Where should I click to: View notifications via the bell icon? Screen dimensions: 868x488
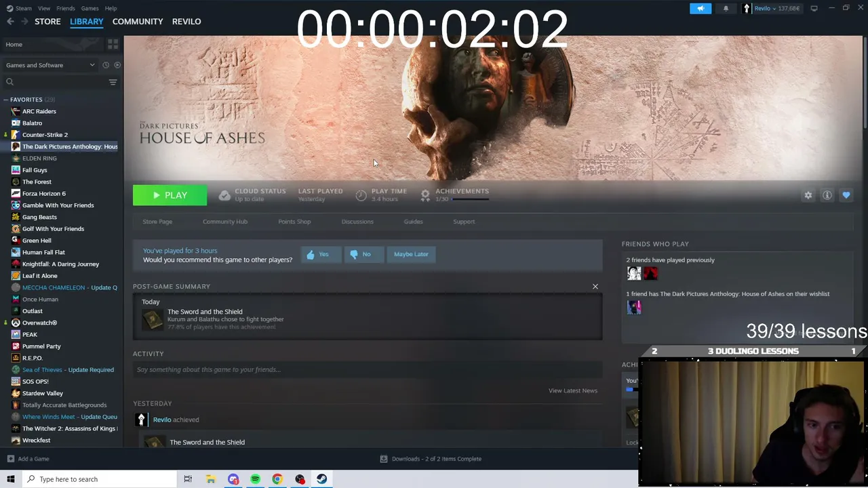726,8
